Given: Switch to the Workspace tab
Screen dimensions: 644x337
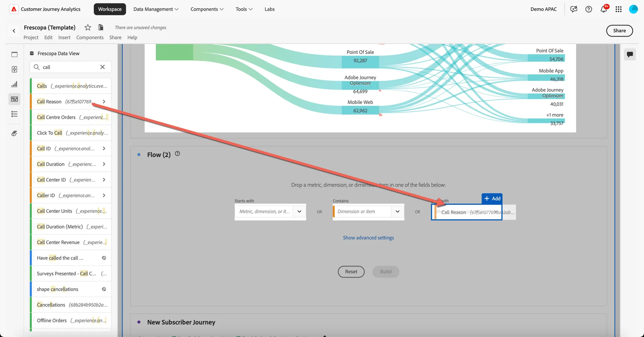Looking at the screenshot, I should 110,9.
